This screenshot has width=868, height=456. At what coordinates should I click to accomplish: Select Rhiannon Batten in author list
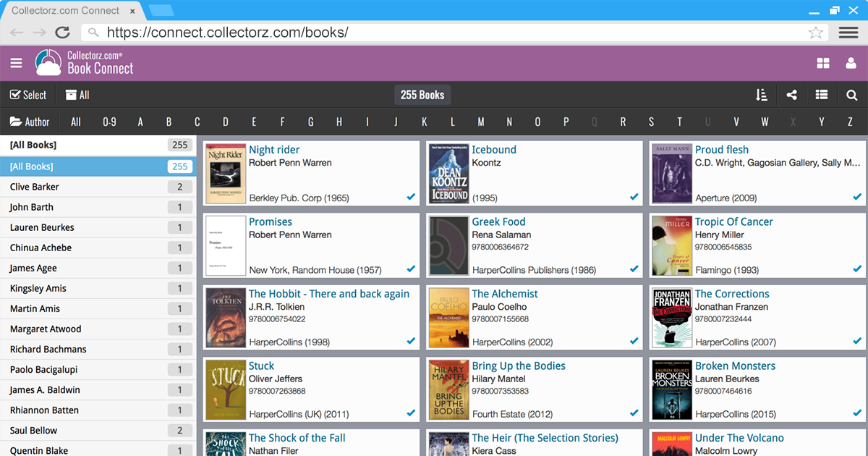coord(98,410)
